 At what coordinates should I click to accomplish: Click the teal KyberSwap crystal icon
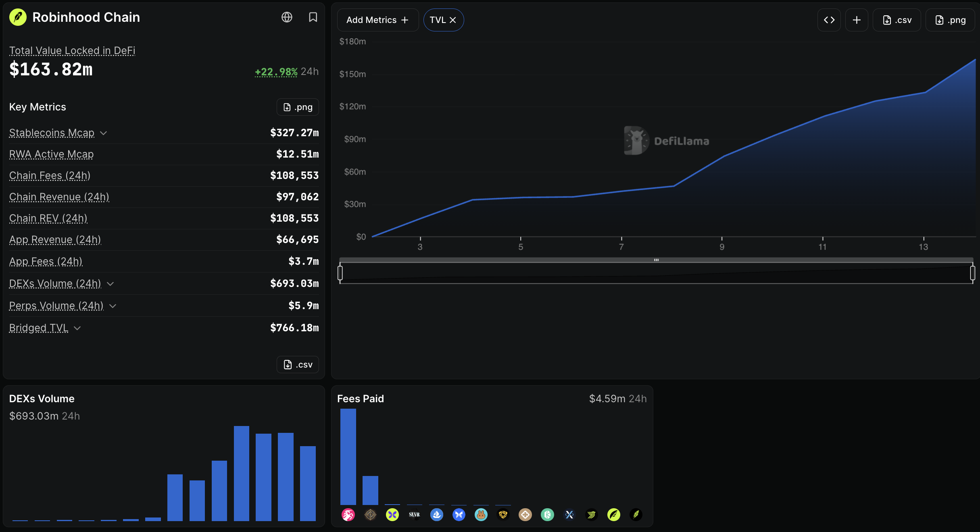pyautogui.click(x=547, y=515)
